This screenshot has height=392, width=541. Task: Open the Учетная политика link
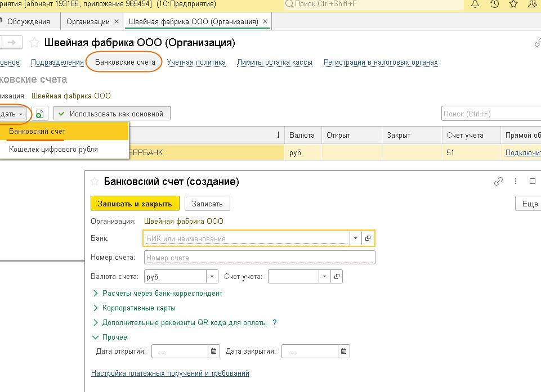click(x=196, y=62)
